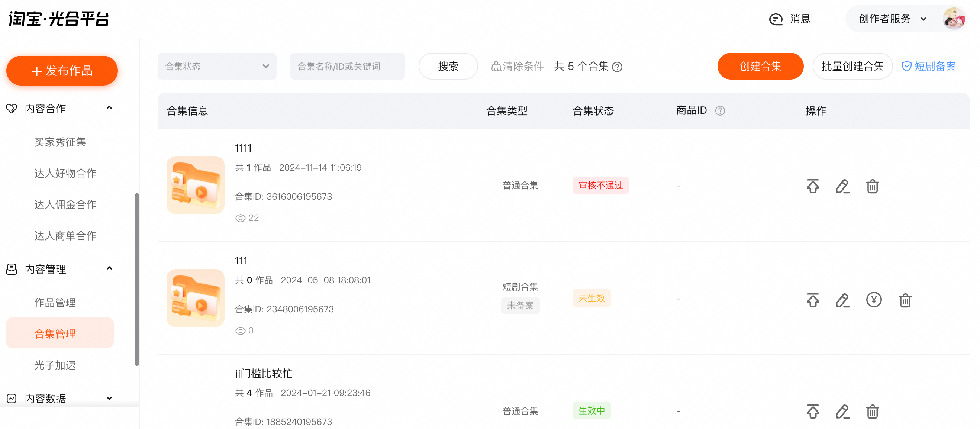Click the 淘宝·光合平台 logo
This screenshot has width=980, height=429.
[x=59, y=18]
